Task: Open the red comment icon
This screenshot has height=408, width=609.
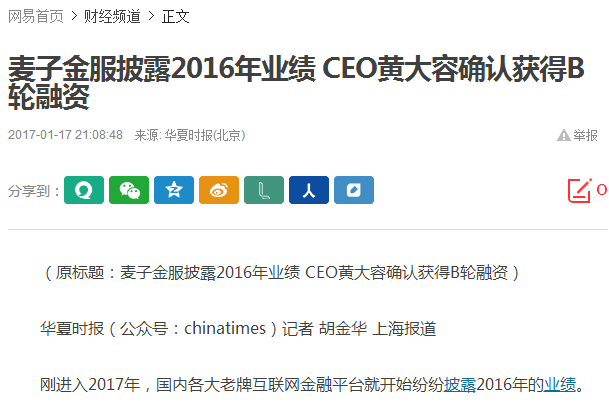Action: [x=579, y=190]
